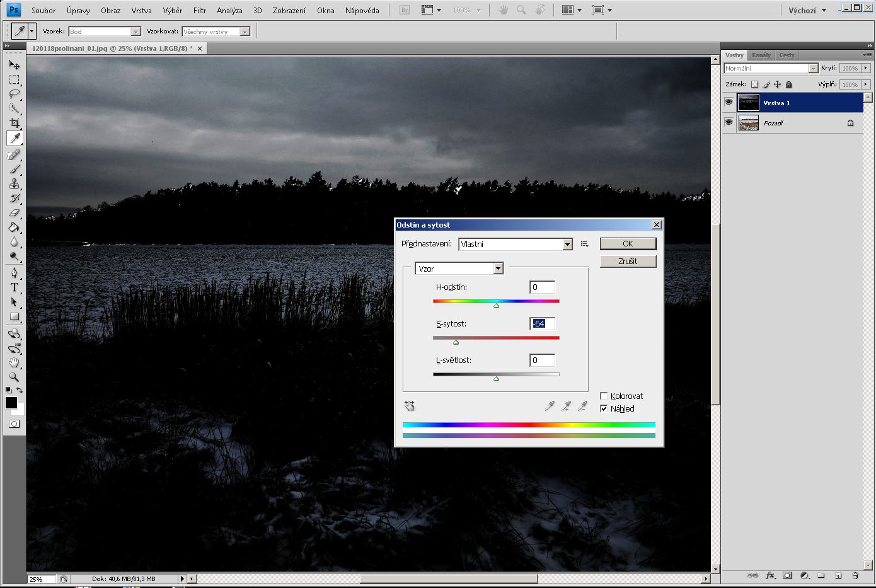Confirm the dialog with OK
This screenshot has height=588, width=876.
(x=628, y=244)
